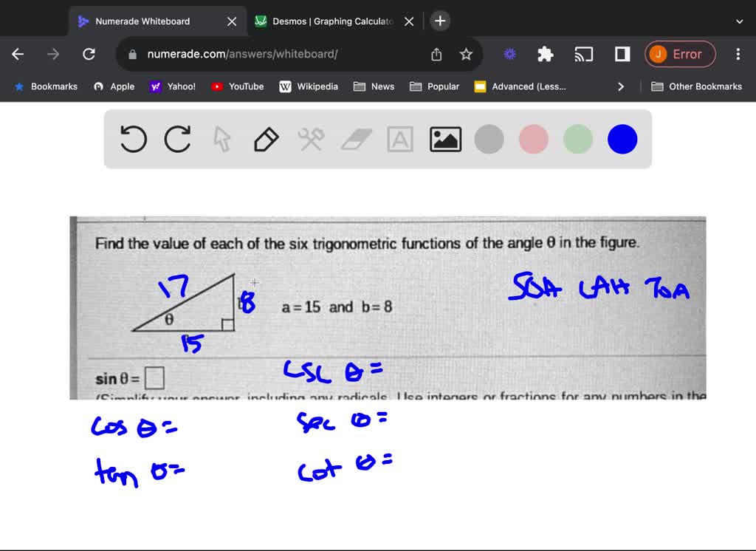
Task: Toggle the bookmark star for this page
Action: point(466,54)
